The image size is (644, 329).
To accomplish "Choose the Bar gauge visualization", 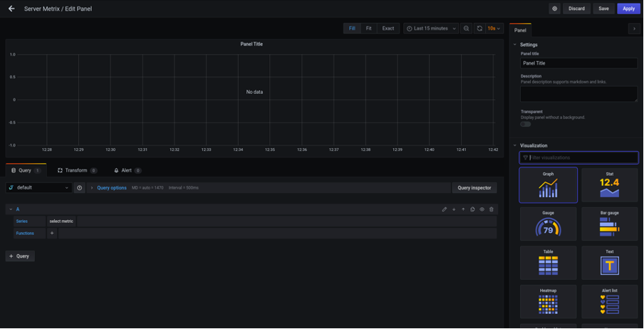I will click(x=610, y=224).
